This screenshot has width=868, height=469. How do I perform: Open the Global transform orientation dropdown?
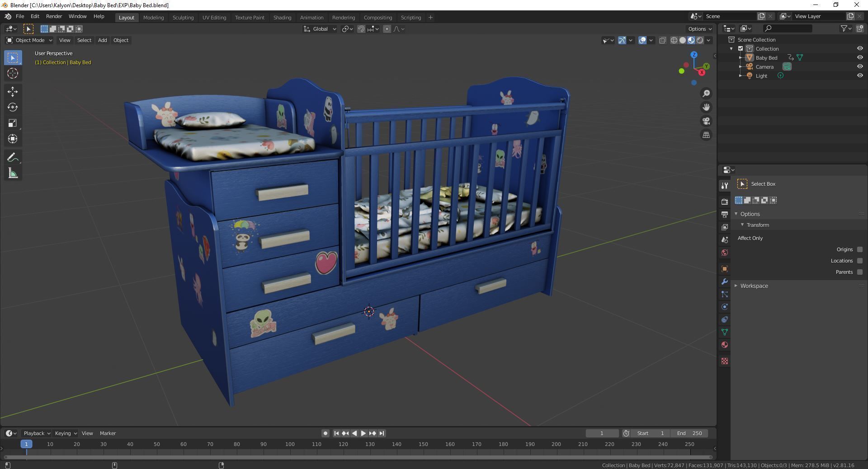(x=320, y=29)
